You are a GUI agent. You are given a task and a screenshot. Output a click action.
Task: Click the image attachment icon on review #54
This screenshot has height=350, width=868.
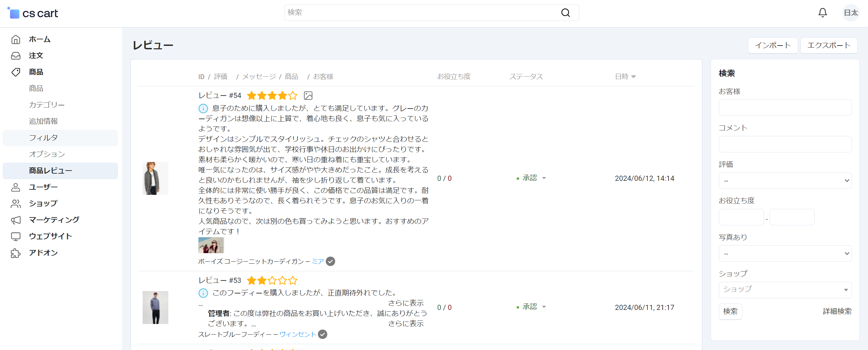point(308,96)
